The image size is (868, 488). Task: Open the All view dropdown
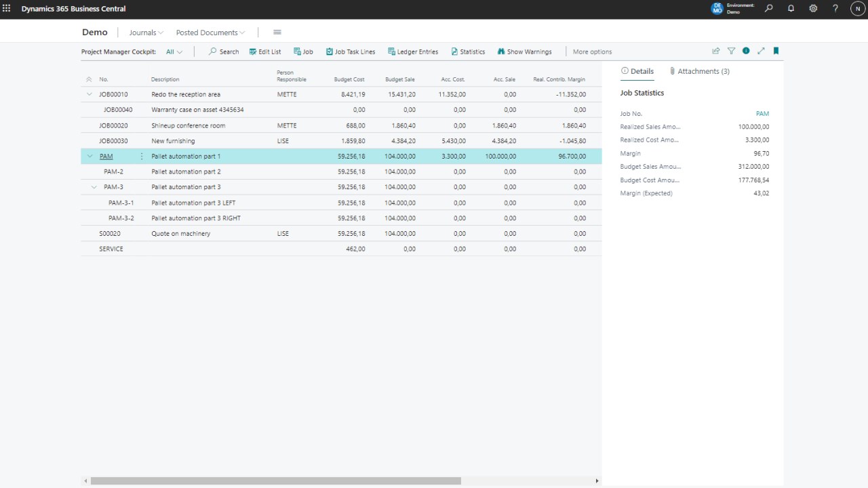(174, 52)
